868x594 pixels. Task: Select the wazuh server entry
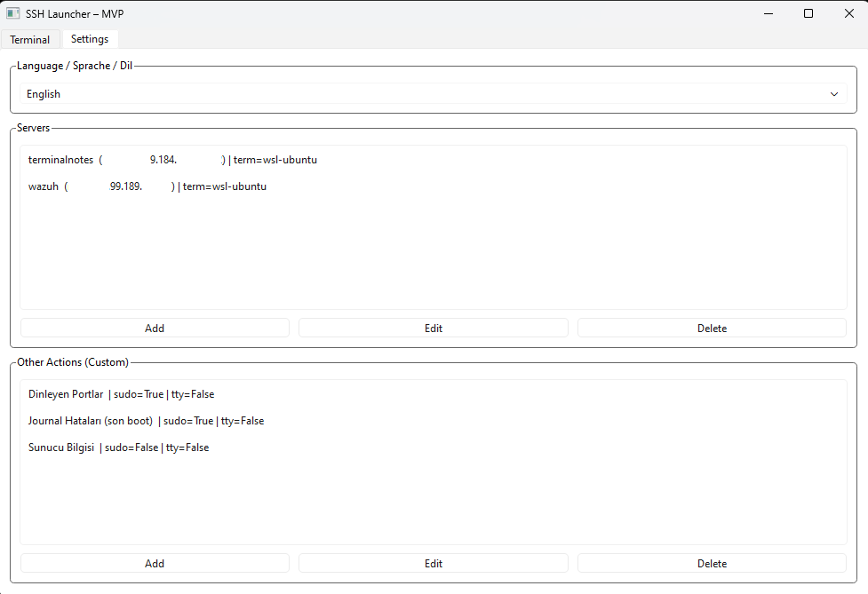point(147,186)
